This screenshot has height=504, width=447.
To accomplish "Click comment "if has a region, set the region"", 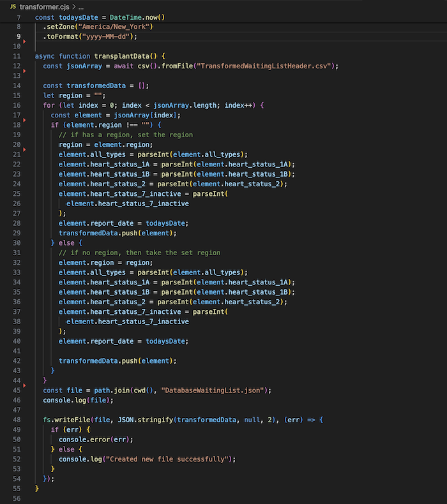I will [x=126, y=135].
